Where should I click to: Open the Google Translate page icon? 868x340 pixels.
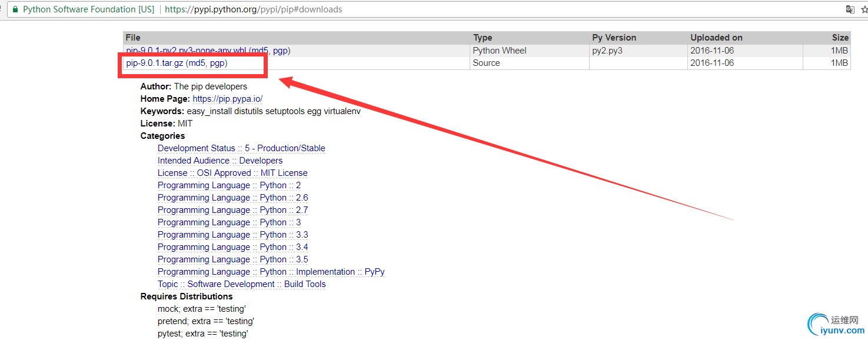(x=850, y=9)
